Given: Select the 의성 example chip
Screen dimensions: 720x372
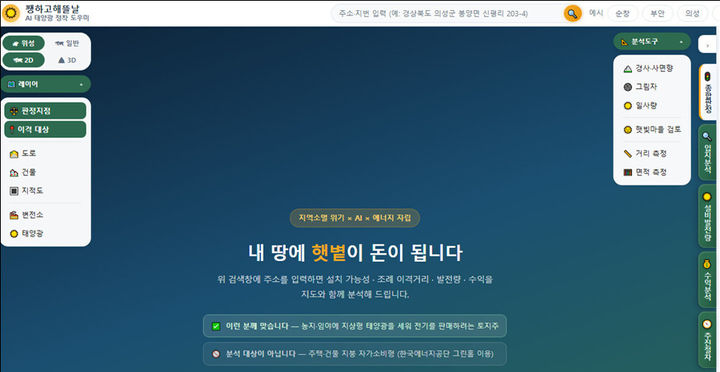Looking at the screenshot, I should pyautogui.click(x=692, y=13).
